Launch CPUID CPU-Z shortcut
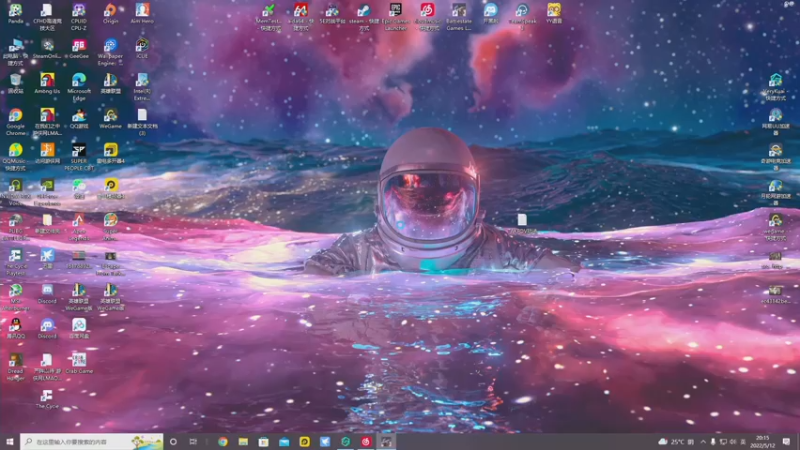Viewport: 800px width, 450px height. (x=79, y=17)
